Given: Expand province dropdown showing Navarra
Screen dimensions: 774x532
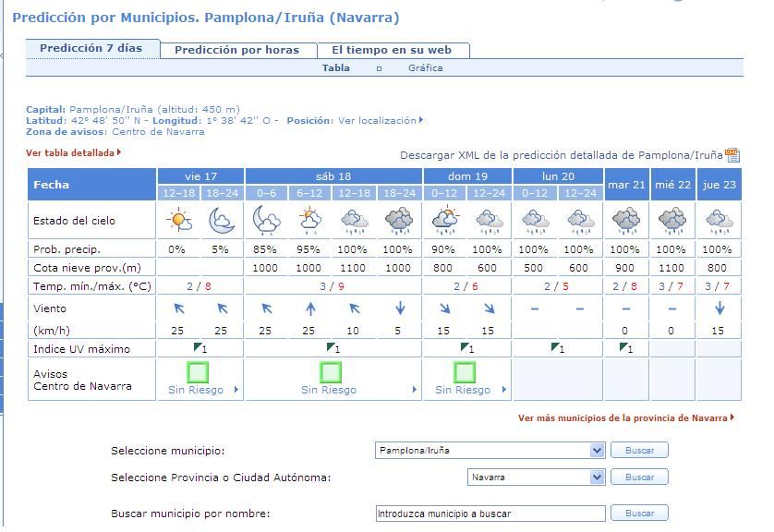Looking at the screenshot, I should (x=536, y=478).
